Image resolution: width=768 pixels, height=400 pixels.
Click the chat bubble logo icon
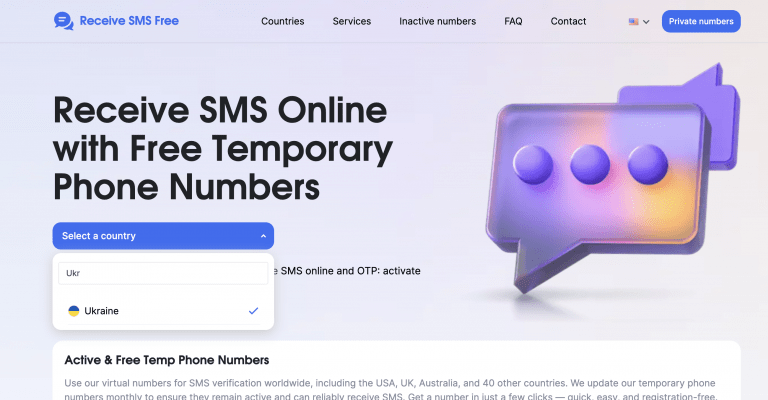(x=64, y=21)
